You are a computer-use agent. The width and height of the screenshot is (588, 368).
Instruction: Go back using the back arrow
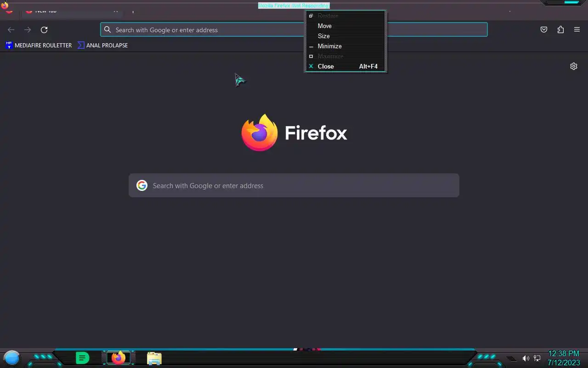point(11,30)
